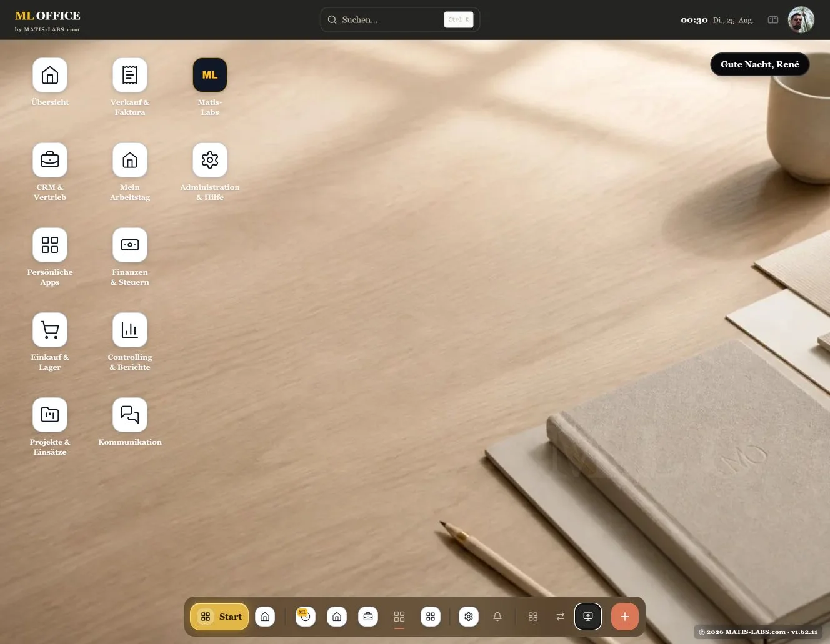830x644 pixels.
Task: Click the Ctrl K shortcut badge
Action: [x=459, y=20]
